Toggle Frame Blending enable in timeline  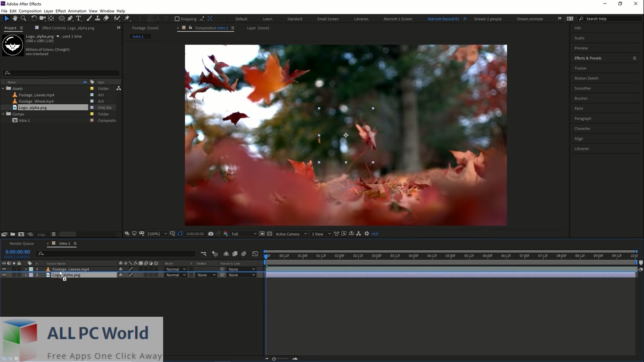[x=235, y=254]
